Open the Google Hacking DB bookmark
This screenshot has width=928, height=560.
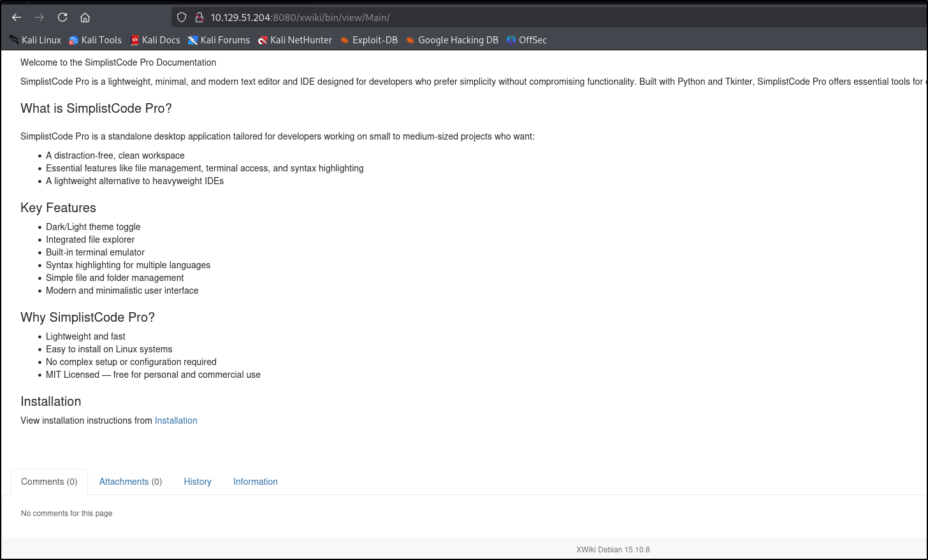(452, 40)
